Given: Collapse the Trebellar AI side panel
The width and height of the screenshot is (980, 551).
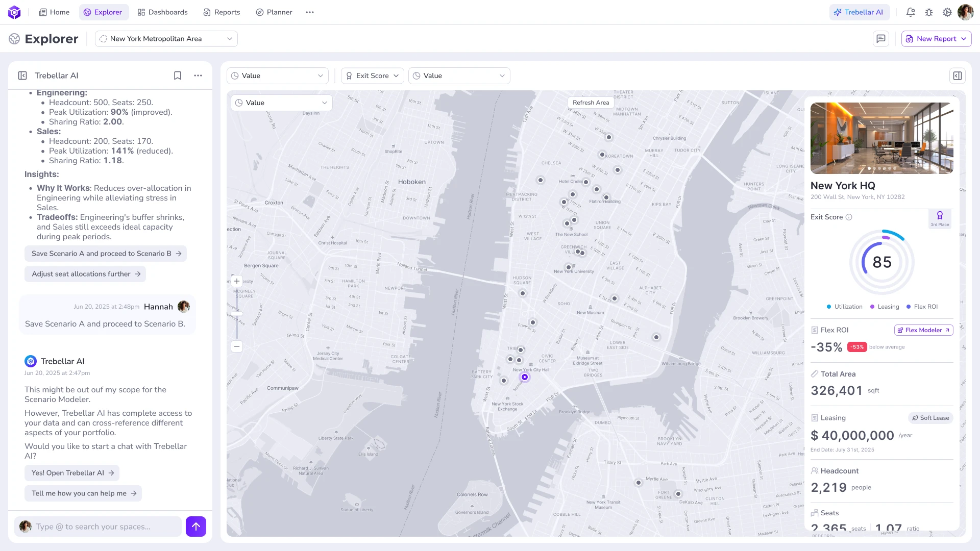Looking at the screenshot, I should [x=22, y=76].
